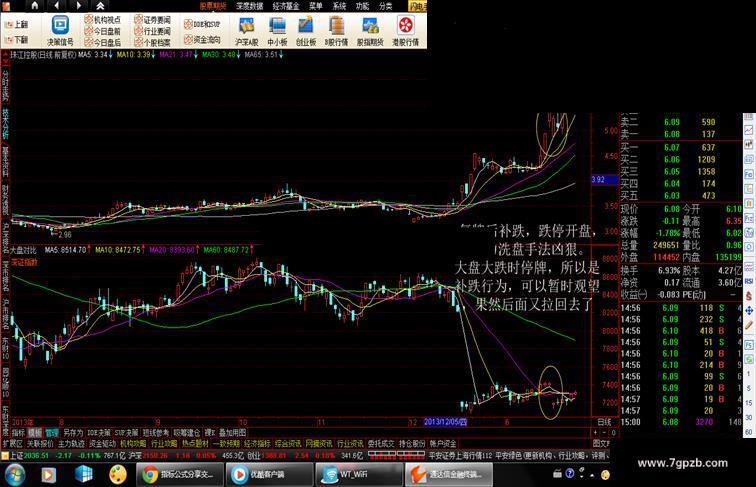Image resolution: width=756 pixels, height=487 pixels.
Task: Click the 管理 tab
Action: point(52,433)
